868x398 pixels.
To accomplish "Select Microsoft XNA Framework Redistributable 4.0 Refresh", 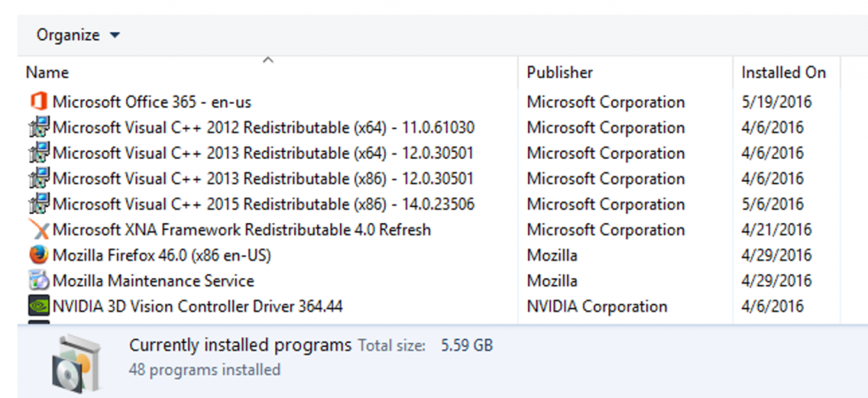I will (x=242, y=229).
